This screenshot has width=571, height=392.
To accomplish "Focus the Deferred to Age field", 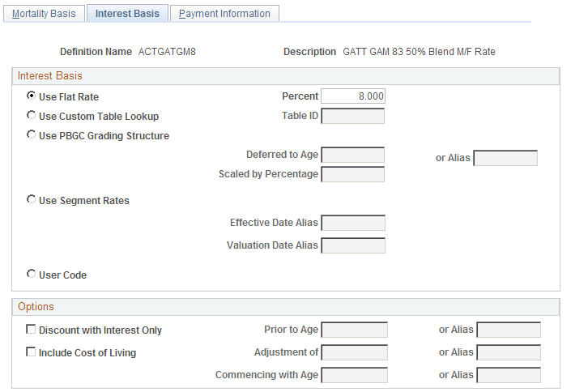I will [x=353, y=155].
